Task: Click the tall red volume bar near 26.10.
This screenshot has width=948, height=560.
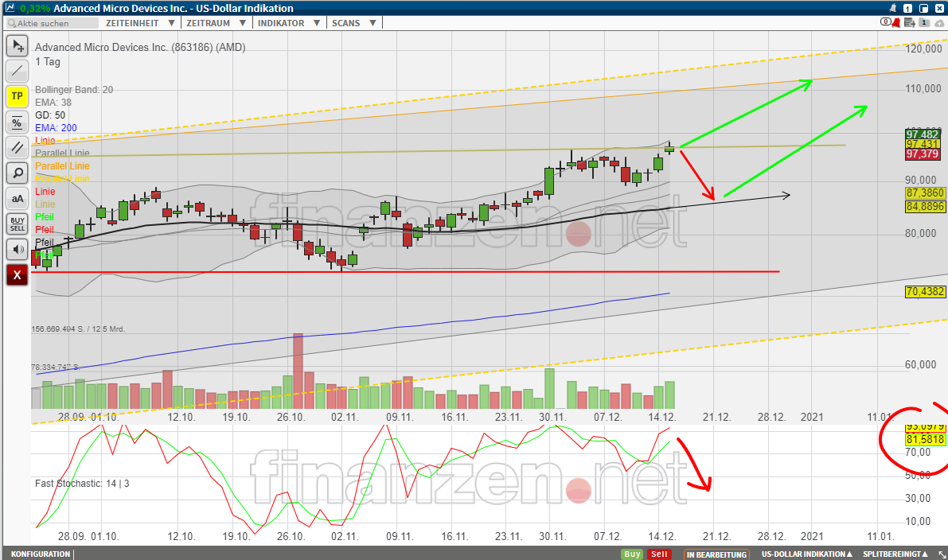Action: [x=298, y=371]
